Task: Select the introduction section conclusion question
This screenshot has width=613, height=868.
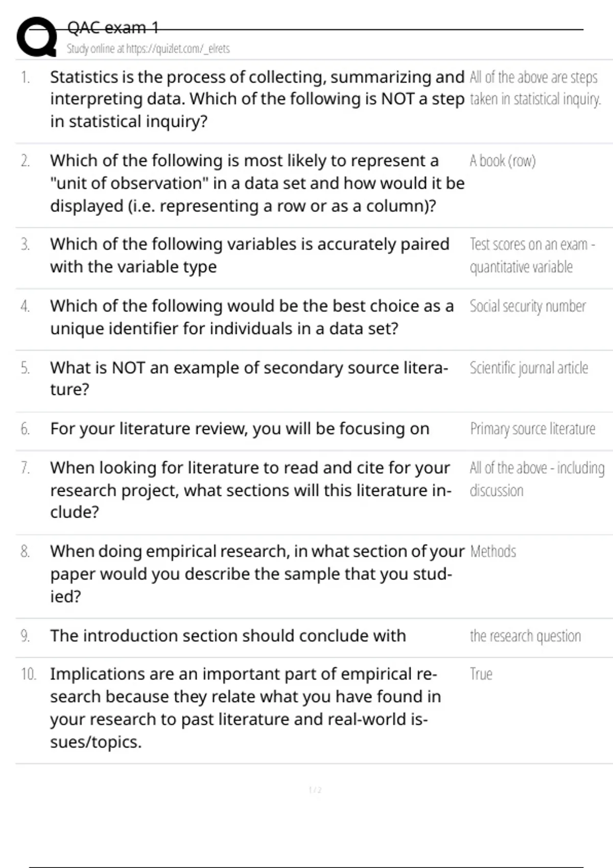Action: (x=228, y=636)
